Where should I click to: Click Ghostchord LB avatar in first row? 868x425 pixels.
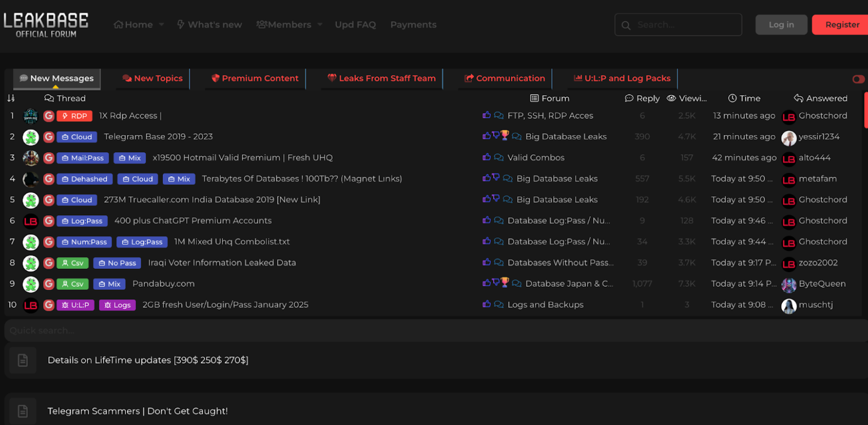(x=789, y=117)
